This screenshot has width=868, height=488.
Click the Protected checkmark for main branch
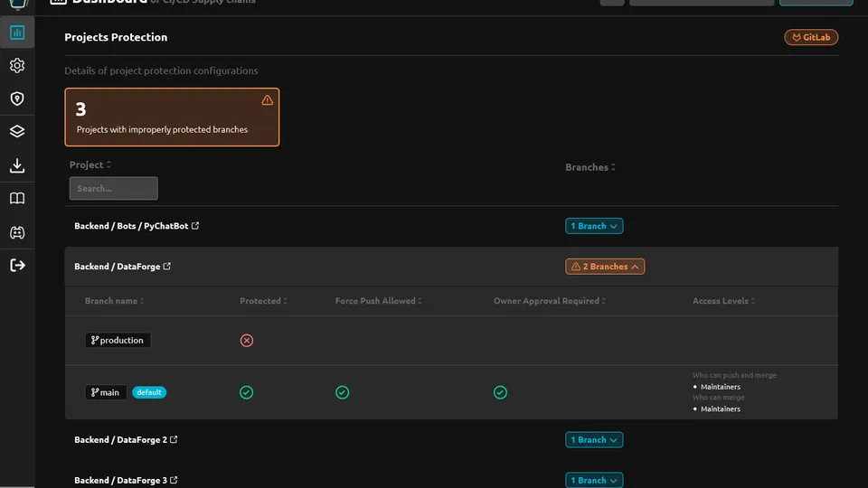tap(246, 392)
